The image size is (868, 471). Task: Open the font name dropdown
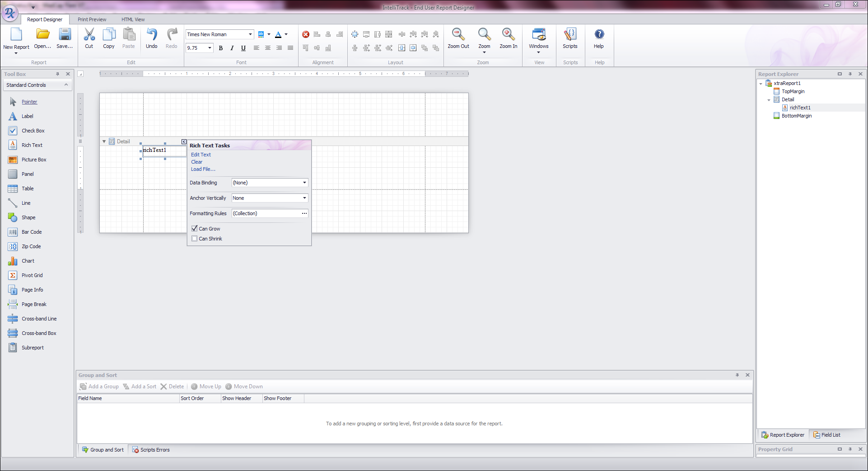(x=250, y=34)
